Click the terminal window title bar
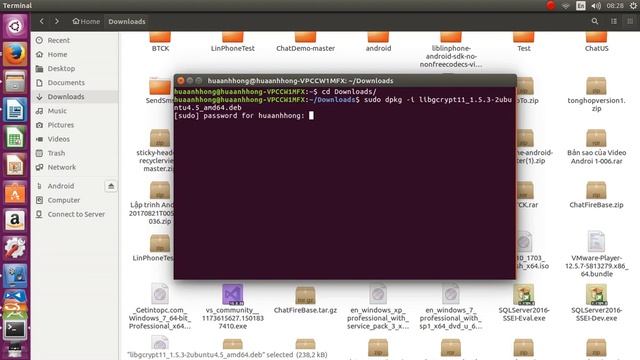The width and height of the screenshot is (640, 360). (345, 80)
